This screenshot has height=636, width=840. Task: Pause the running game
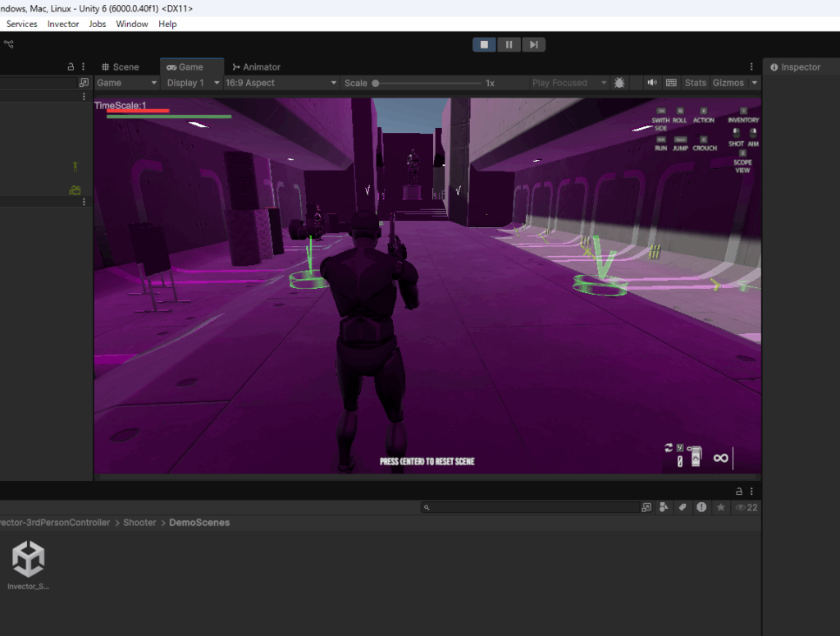click(x=509, y=44)
